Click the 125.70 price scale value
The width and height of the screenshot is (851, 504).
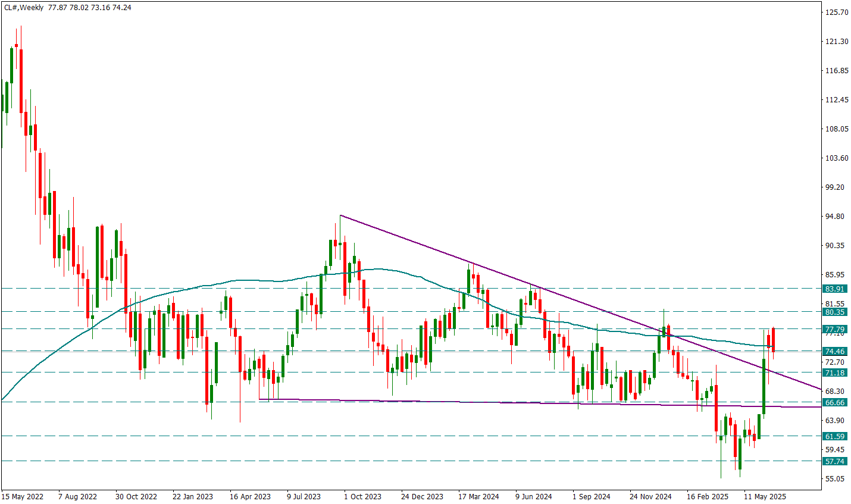(x=836, y=12)
